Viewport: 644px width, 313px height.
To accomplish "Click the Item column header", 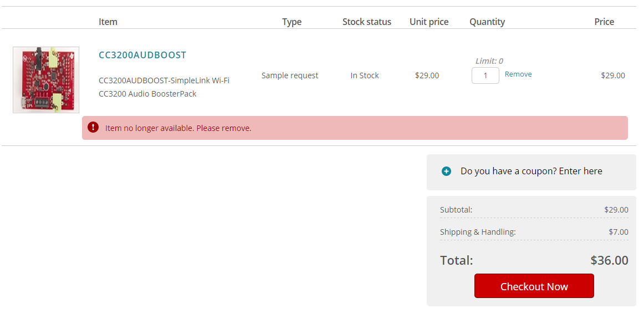I will [x=108, y=22].
